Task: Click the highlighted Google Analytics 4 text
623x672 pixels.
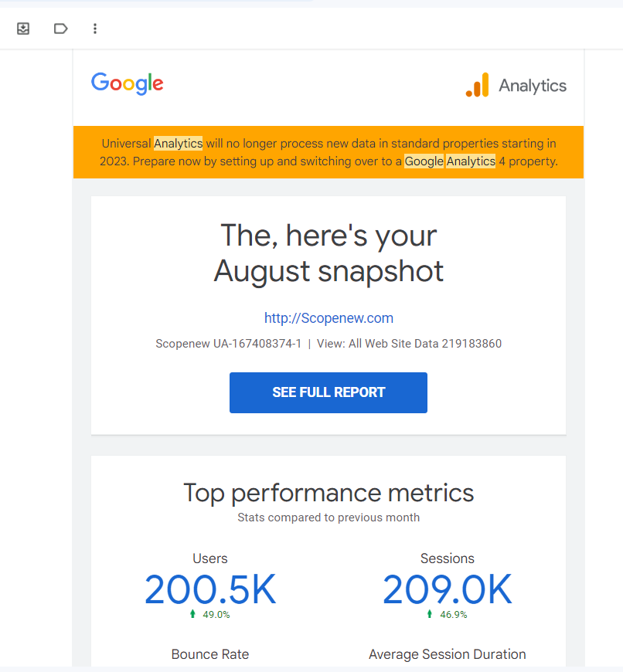Action: [x=449, y=161]
